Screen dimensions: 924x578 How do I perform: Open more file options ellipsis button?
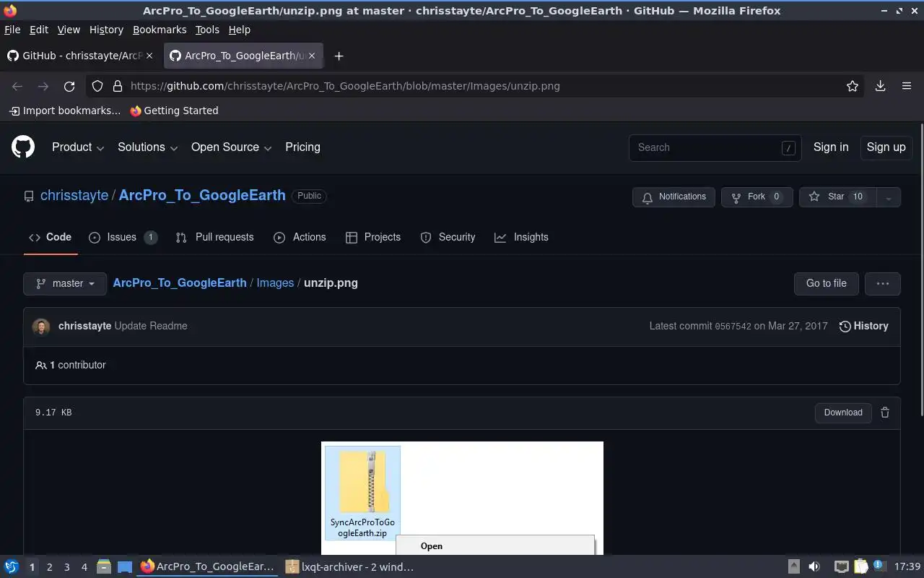point(882,283)
